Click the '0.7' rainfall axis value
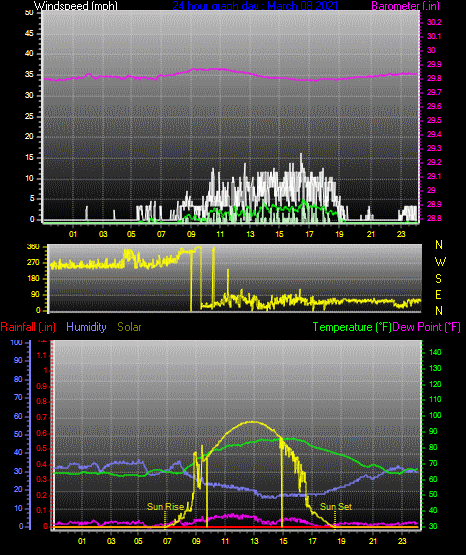 pyautogui.click(x=42, y=417)
